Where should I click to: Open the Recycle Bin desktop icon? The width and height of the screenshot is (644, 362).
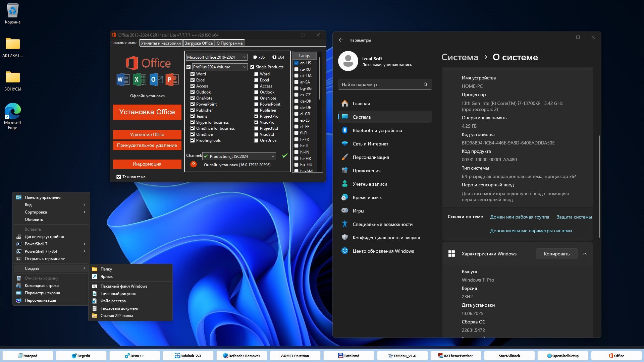pos(12,14)
